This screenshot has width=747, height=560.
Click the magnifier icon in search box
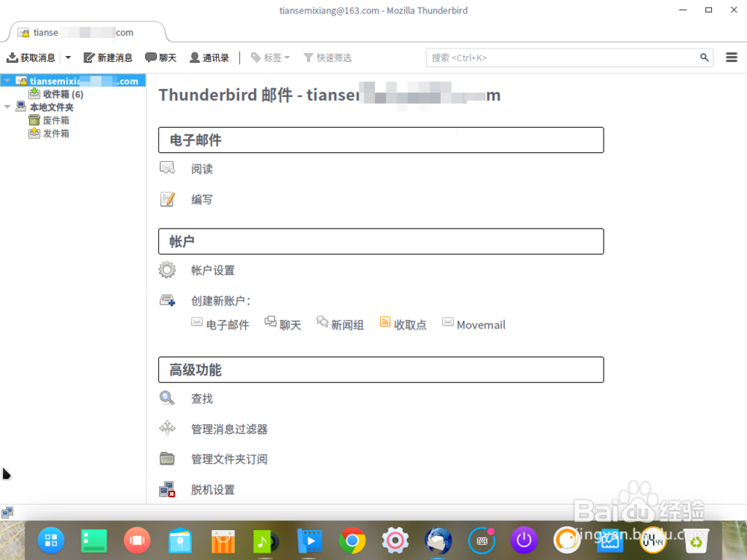(x=704, y=57)
